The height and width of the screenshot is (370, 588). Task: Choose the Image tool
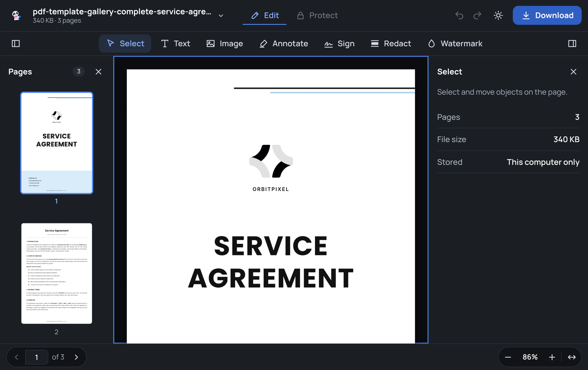coord(225,44)
